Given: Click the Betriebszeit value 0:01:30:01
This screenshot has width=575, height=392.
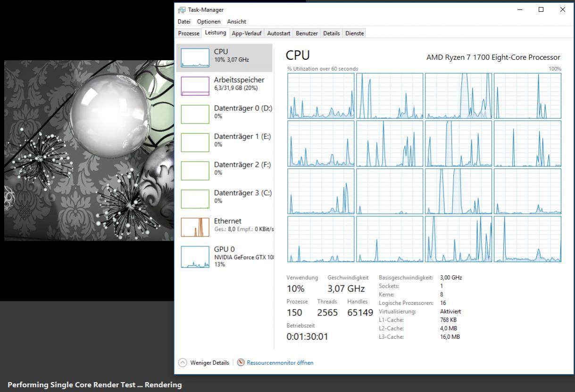Looking at the screenshot, I should click(307, 336).
